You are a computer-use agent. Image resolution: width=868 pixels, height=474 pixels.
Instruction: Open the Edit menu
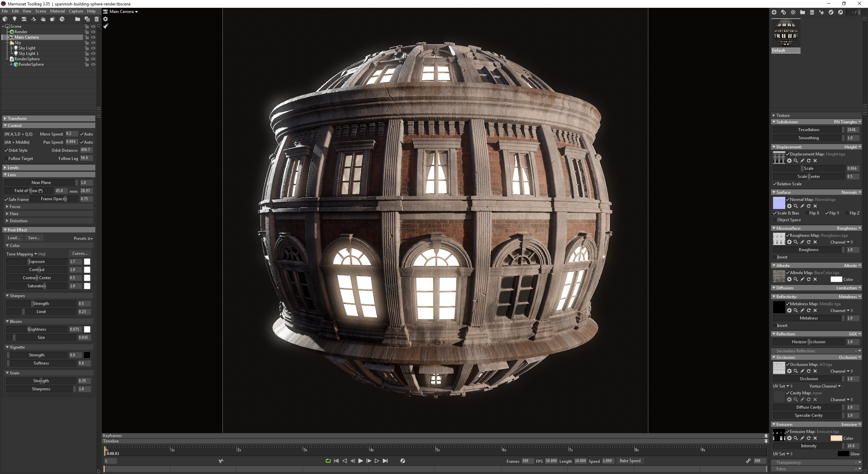coord(15,11)
